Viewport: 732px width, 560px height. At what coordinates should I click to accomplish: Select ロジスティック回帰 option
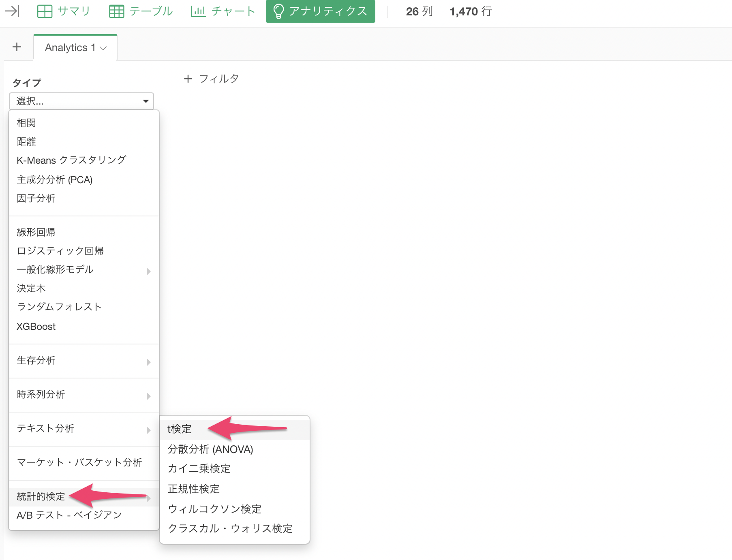click(84, 251)
